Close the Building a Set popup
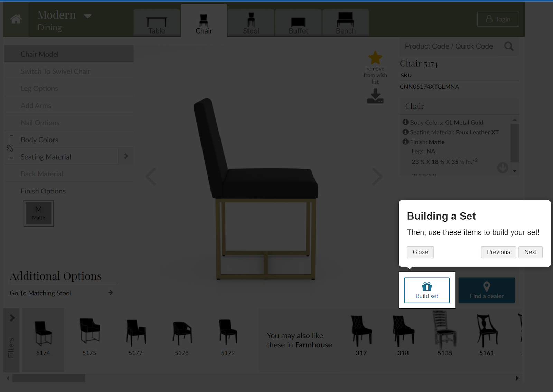553x392 pixels. (x=420, y=252)
